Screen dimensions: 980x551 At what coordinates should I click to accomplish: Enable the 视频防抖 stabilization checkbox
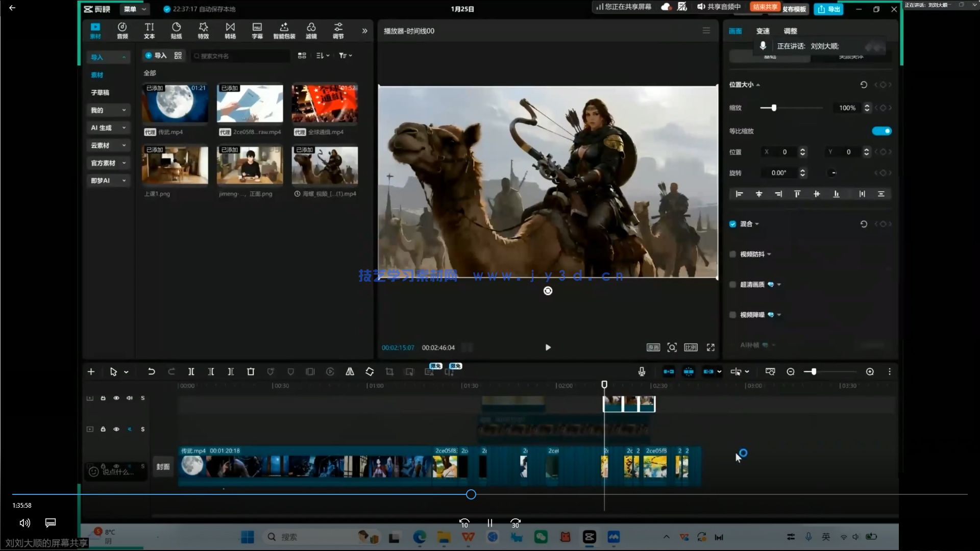pyautogui.click(x=733, y=254)
